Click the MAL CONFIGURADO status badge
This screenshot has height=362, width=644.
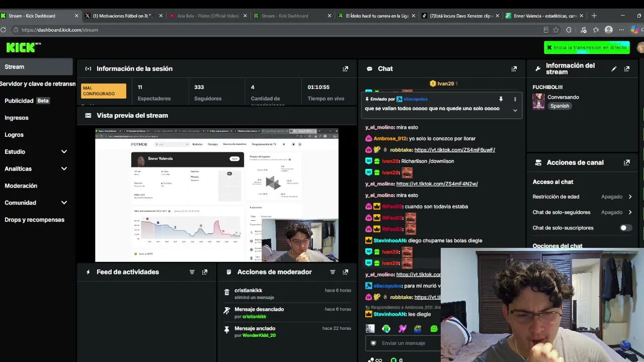104,91
